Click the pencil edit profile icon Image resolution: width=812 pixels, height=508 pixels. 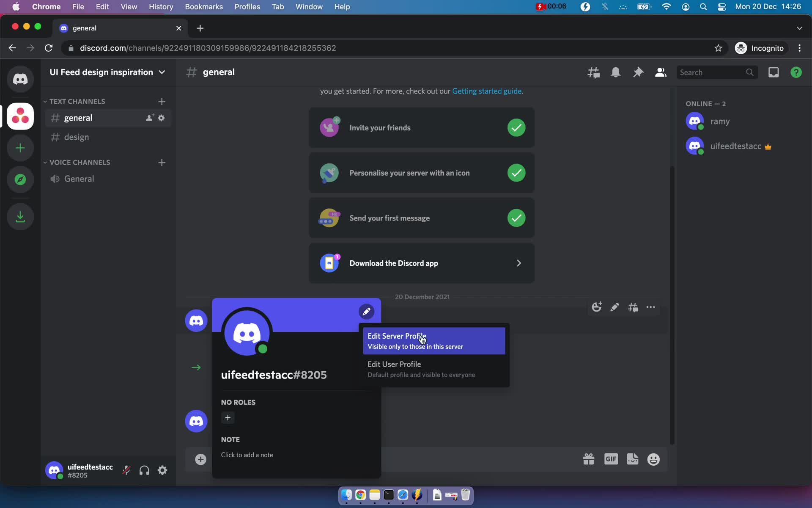(366, 312)
